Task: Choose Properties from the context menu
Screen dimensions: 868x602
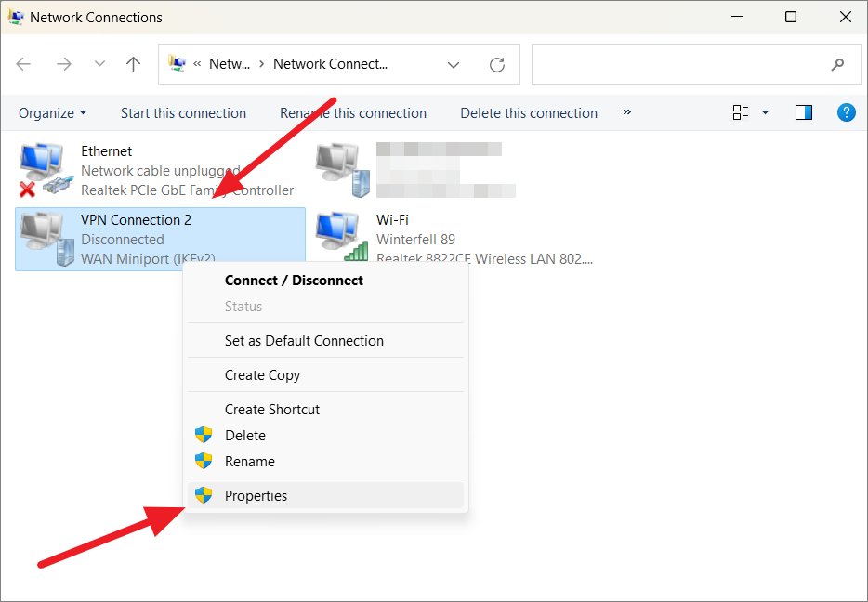Action: point(256,495)
